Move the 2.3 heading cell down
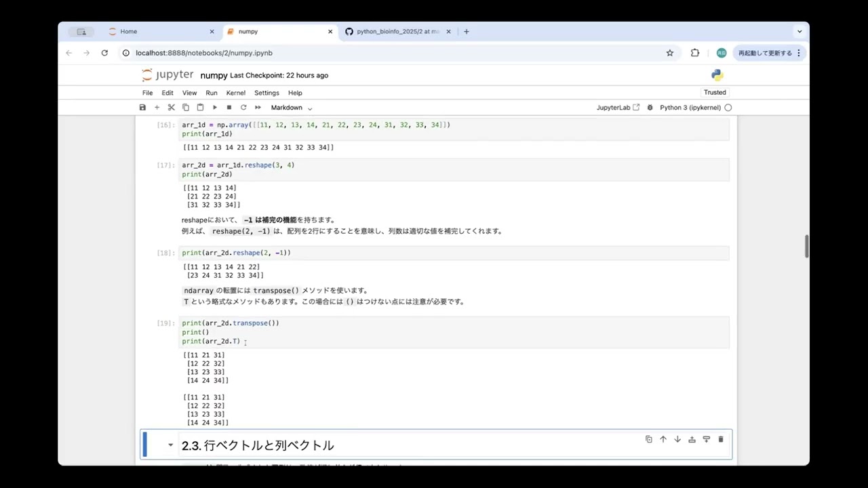The width and height of the screenshot is (868, 488). tap(677, 439)
